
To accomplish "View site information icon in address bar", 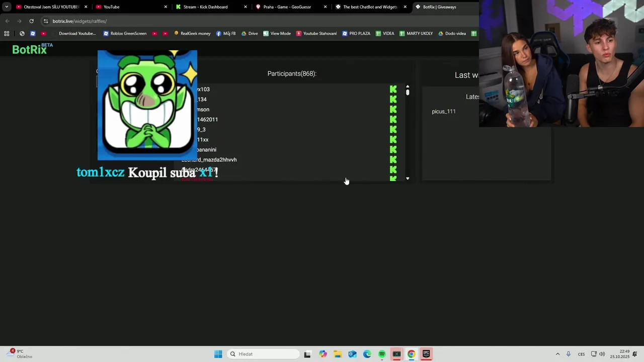I will (x=46, y=21).
